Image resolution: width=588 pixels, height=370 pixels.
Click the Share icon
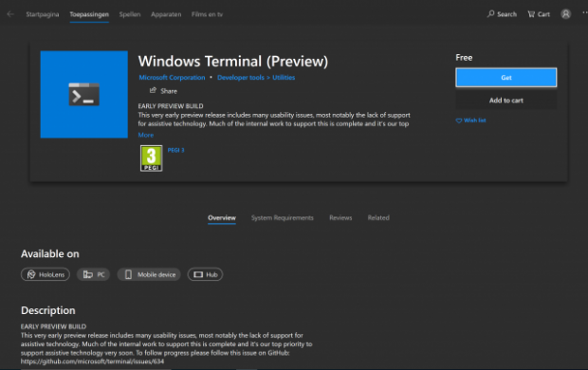coord(153,90)
